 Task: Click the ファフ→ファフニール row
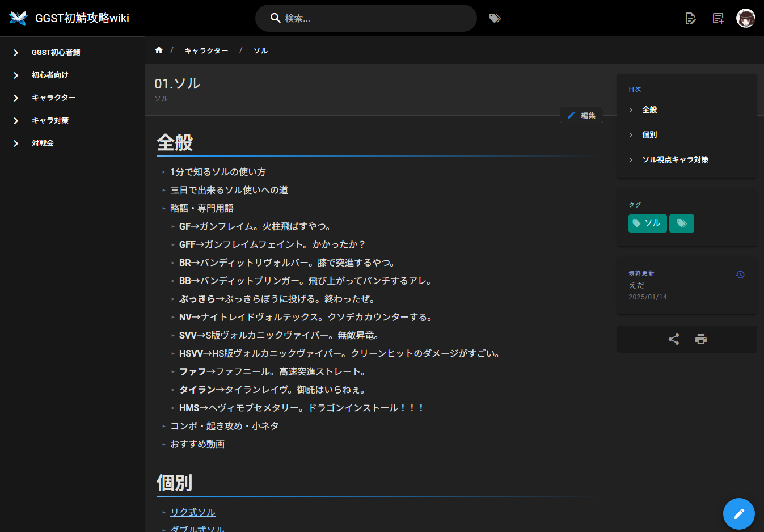coord(273,371)
